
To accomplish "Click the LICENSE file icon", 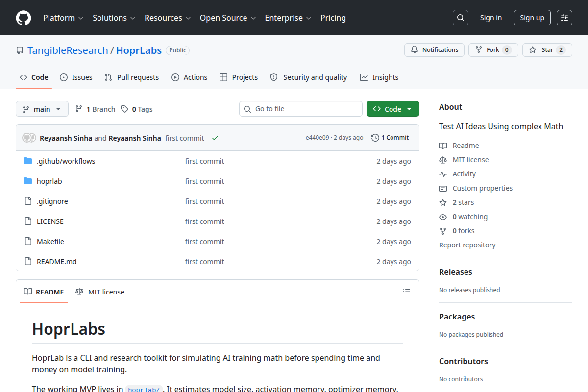I will (x=28, y=221).
